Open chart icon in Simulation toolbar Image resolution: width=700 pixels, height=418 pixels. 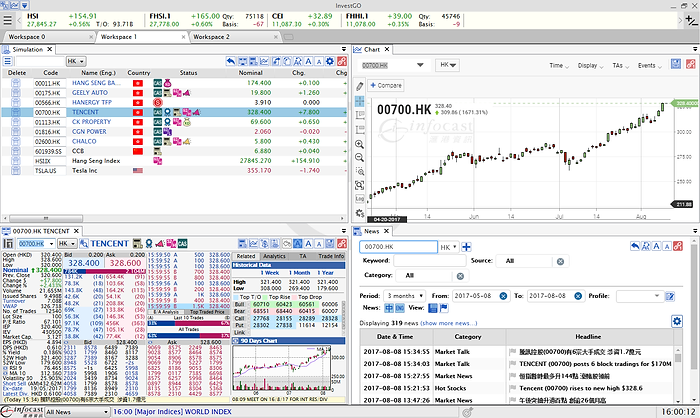[264, 62]
